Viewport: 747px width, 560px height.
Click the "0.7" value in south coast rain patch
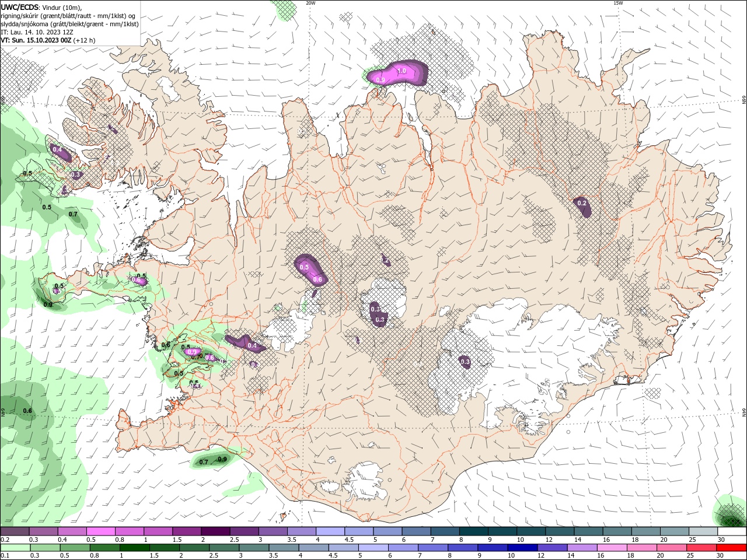pyautogui.click(x=204, y=462)
